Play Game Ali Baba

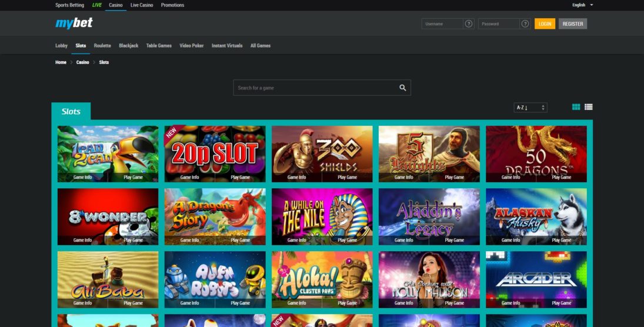pos(133,303)
